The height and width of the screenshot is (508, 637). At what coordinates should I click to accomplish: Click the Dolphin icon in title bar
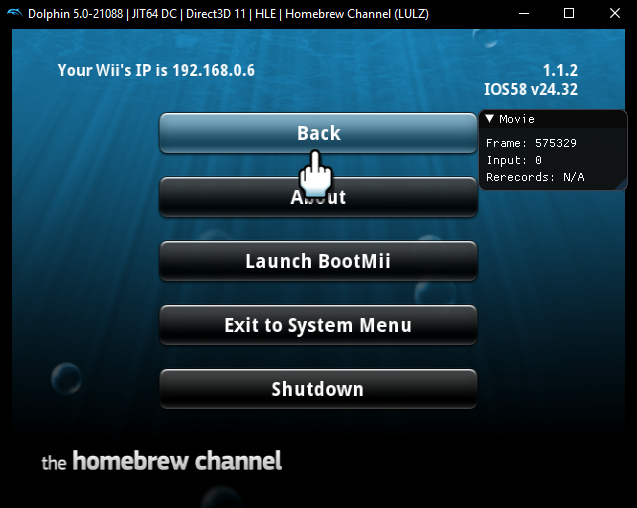click(14, 13)
